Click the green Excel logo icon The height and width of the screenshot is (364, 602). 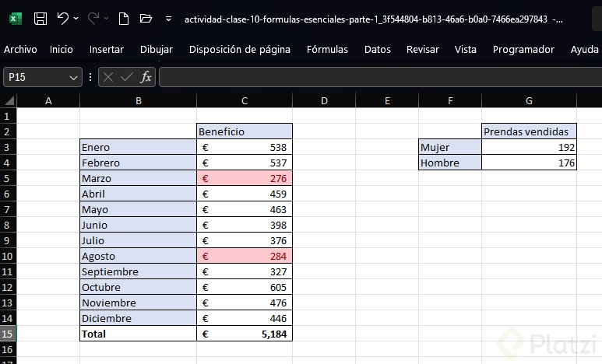tap(16, 18)
